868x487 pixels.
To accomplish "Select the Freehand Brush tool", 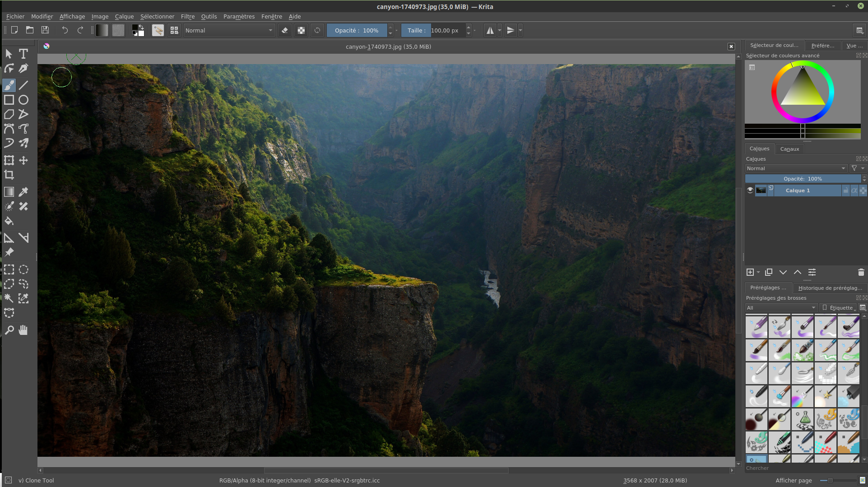I will click(x=9, y=85).
